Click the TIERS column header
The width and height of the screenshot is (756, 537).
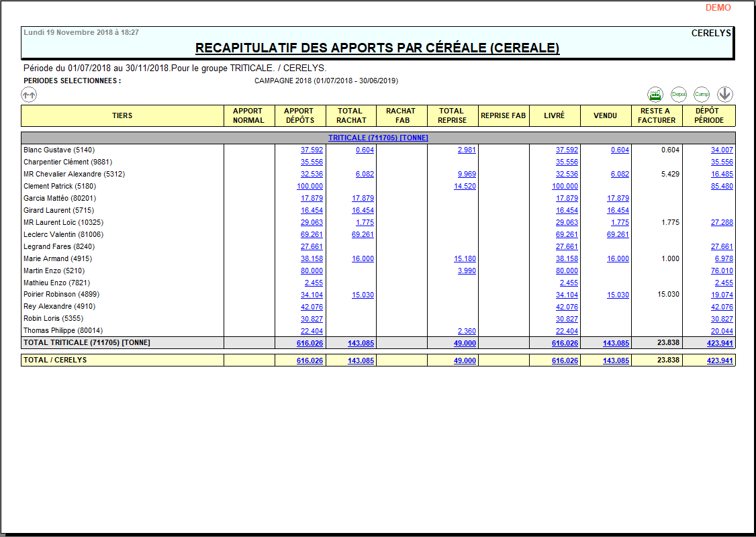pos(122,115)
